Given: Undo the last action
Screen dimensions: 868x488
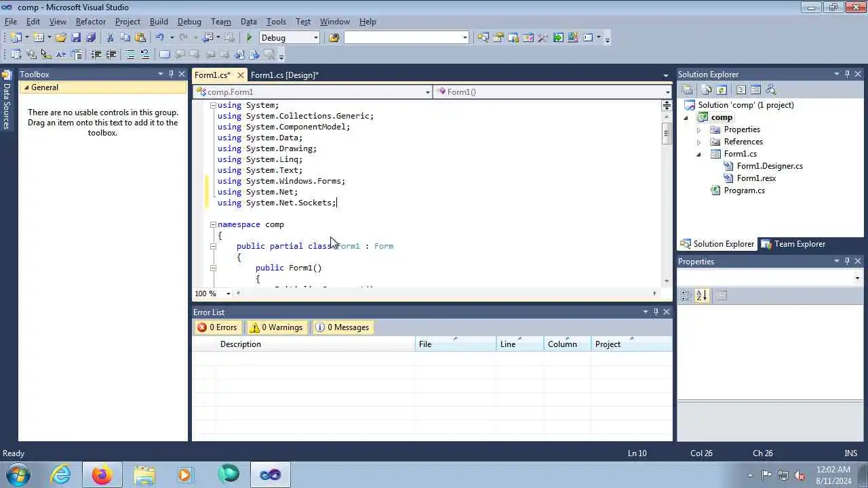Looking at the screenshot, I should coord(160,38).
